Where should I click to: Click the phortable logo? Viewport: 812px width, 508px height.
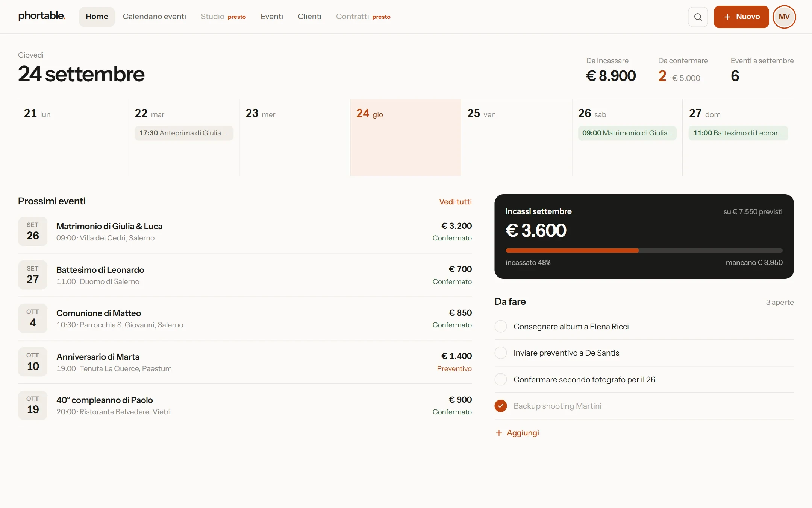tap(42, 16)
